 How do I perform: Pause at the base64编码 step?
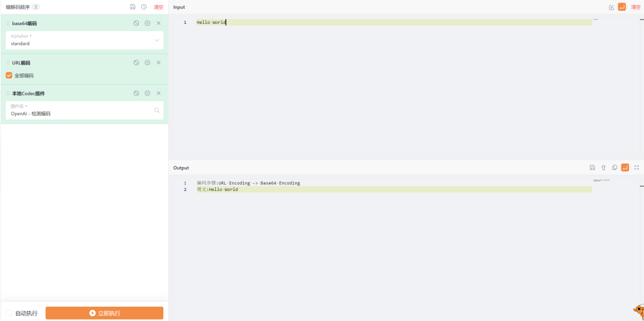click(x=147, y=23)
